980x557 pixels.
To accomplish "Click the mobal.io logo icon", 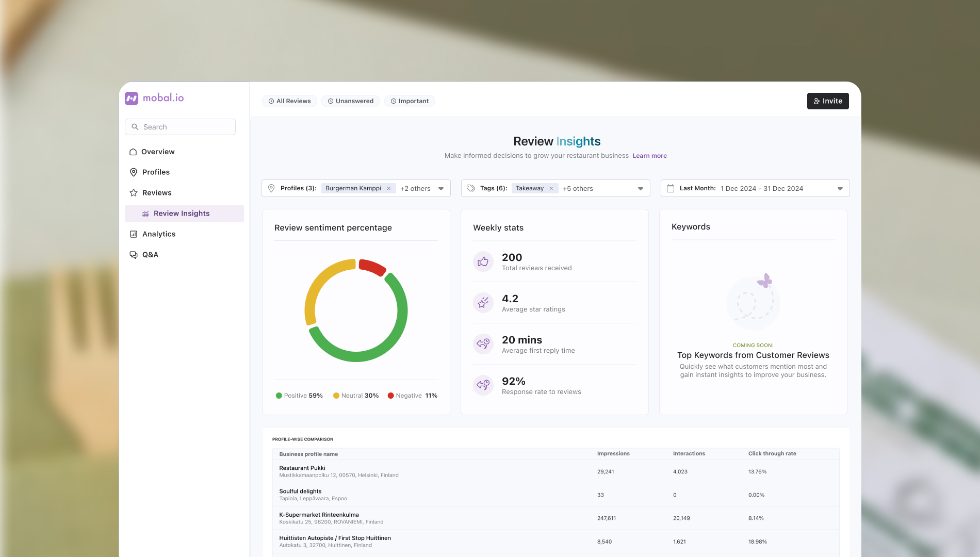I will coord(132,98).
